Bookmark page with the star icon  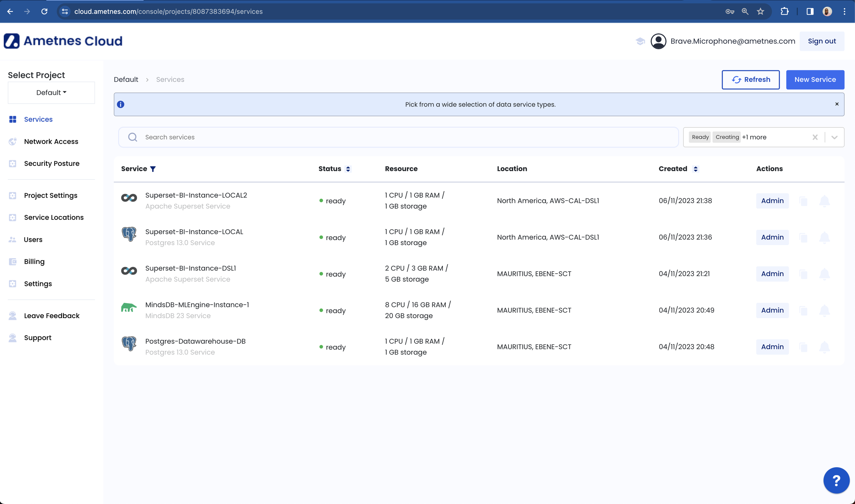[x=760, y=12]
